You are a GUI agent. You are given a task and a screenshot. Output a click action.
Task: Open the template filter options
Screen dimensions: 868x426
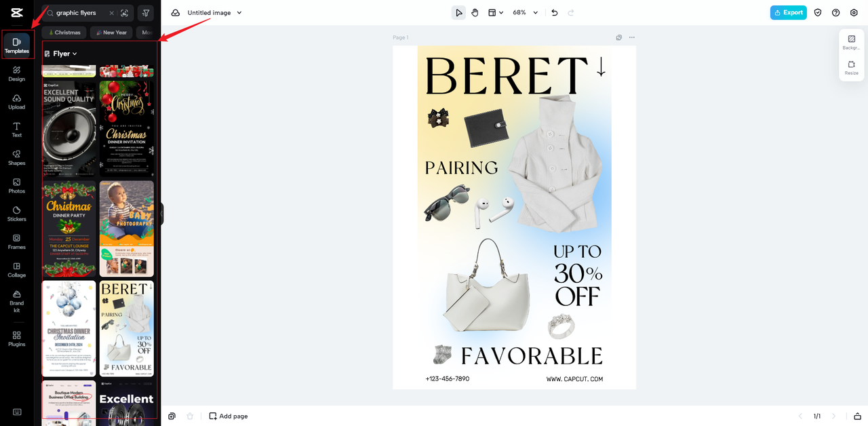coord(145,13)
